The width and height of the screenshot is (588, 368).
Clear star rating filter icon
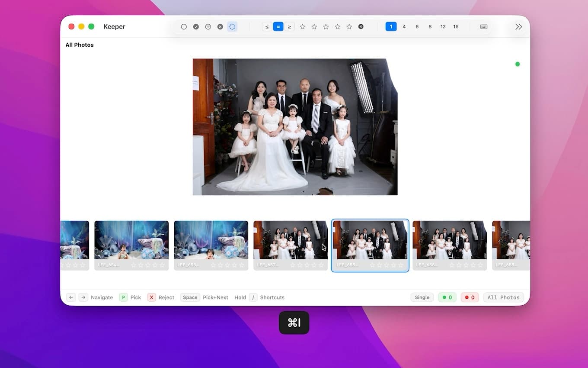coord(361,27)
